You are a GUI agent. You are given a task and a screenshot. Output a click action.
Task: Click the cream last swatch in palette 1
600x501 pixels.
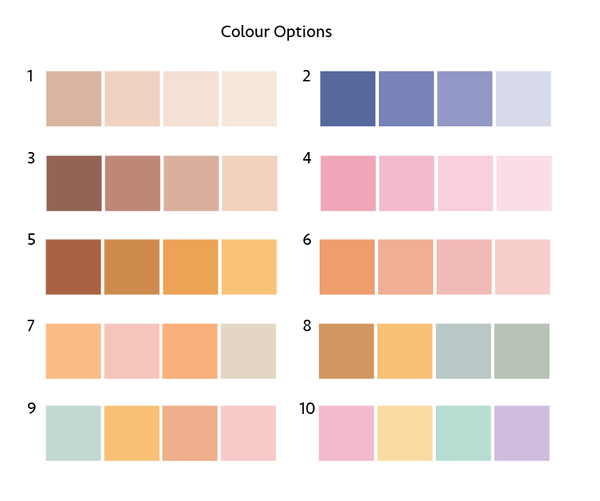pyautogui.click(x=249, y=99)
